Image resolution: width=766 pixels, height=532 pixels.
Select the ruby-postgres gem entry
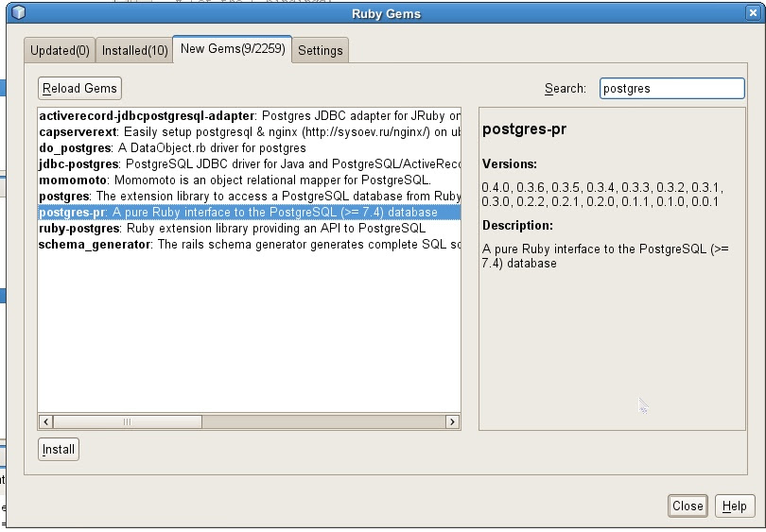tap(249, 229)
